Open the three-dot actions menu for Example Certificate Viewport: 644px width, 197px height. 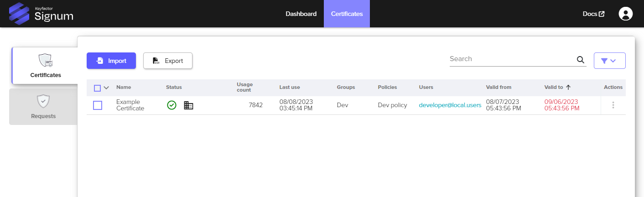point(613,105)
